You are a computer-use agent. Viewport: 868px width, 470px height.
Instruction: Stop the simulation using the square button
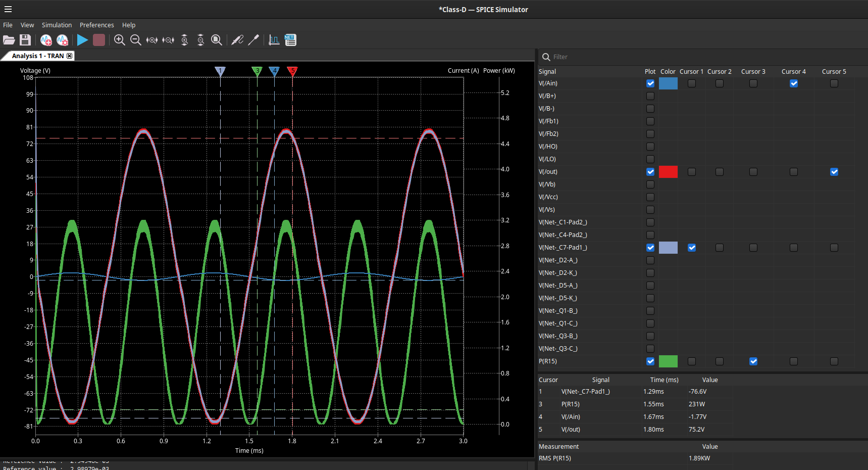click(x=99, y=40)
